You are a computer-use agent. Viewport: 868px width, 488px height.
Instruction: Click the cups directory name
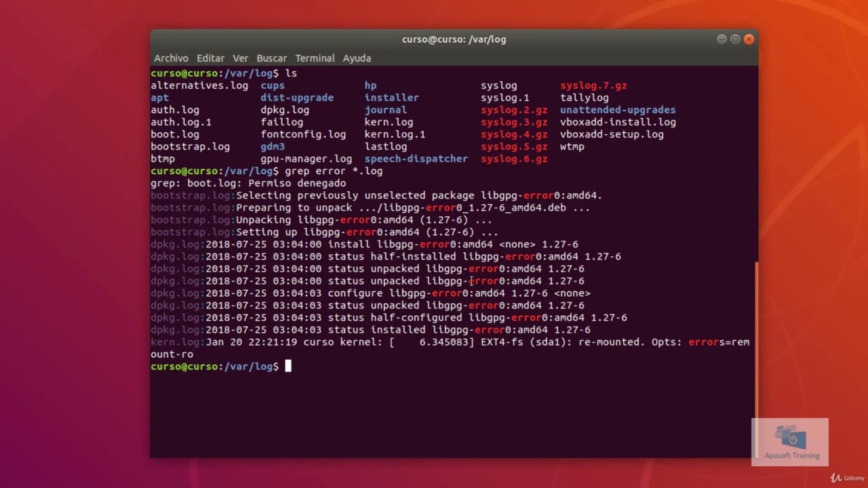tap(273, 85)
